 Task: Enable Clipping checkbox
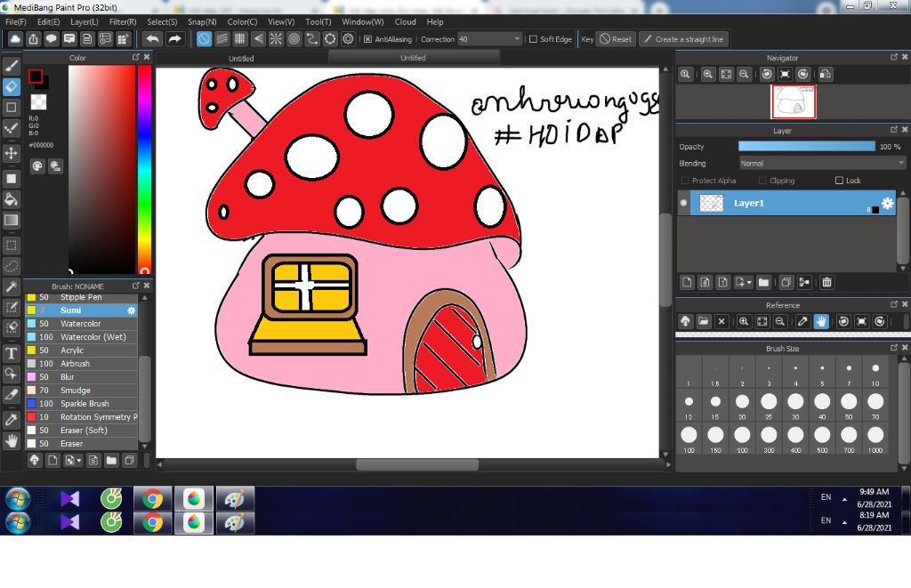point(762,181)
